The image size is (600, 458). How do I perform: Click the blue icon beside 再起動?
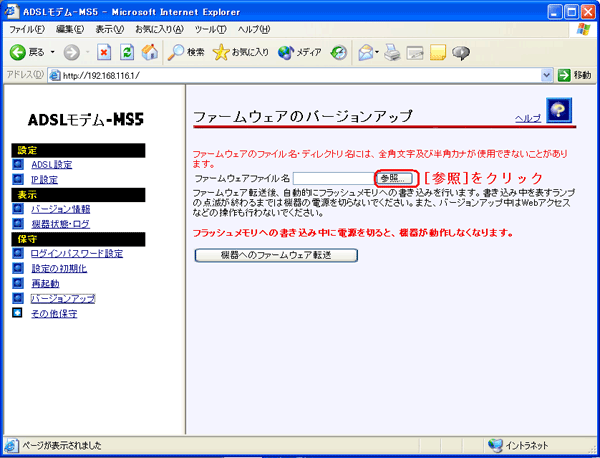click(18, 283)
